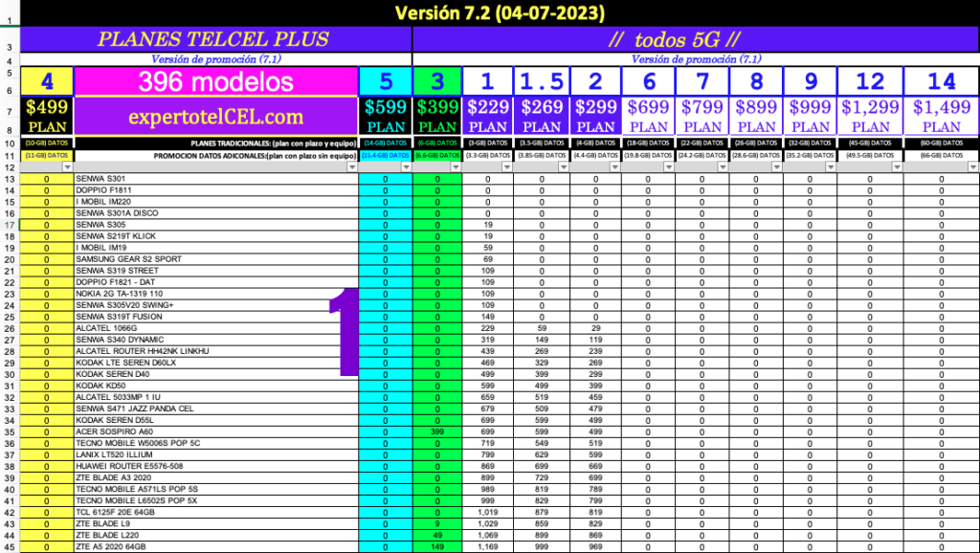The image size is (980, 553).
Task: Select the $799 PLAN header cell
Action: [x=702, y=116]
